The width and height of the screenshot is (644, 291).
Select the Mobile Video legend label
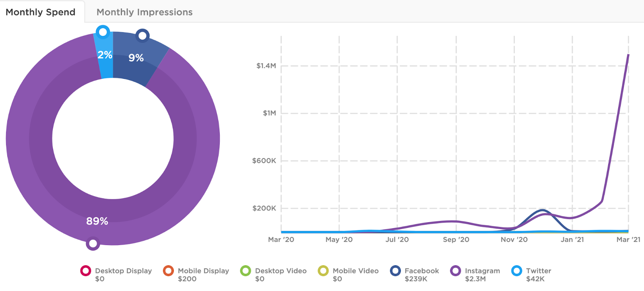coord(356,271)
